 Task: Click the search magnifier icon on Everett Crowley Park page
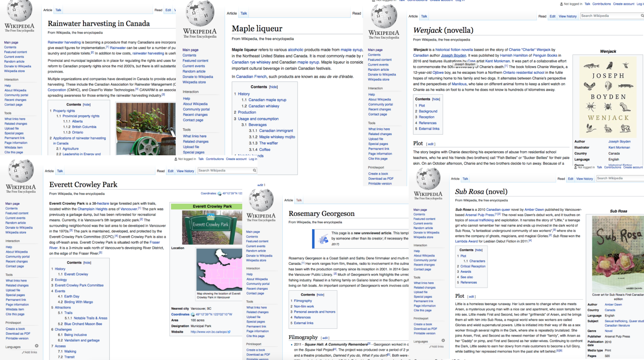[x=254, y=171]
